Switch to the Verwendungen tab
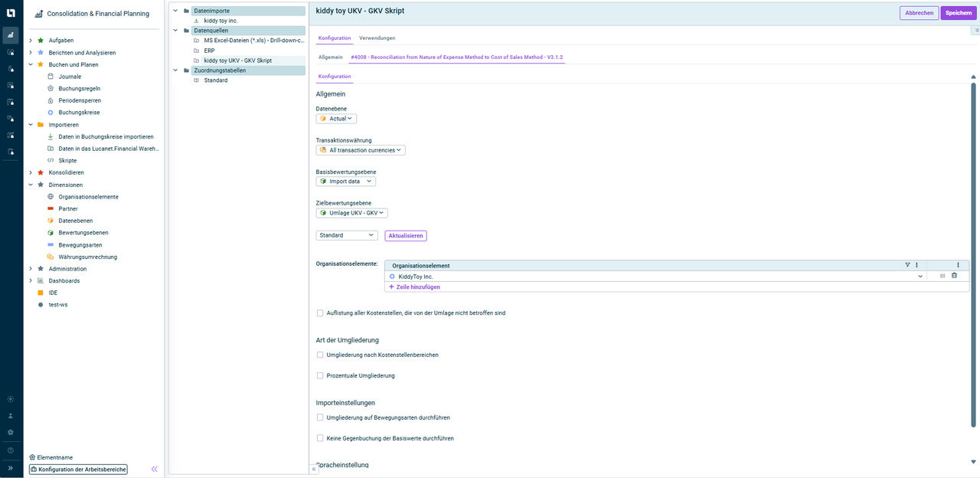Screen dimensions: 980x478 (377, 38)
